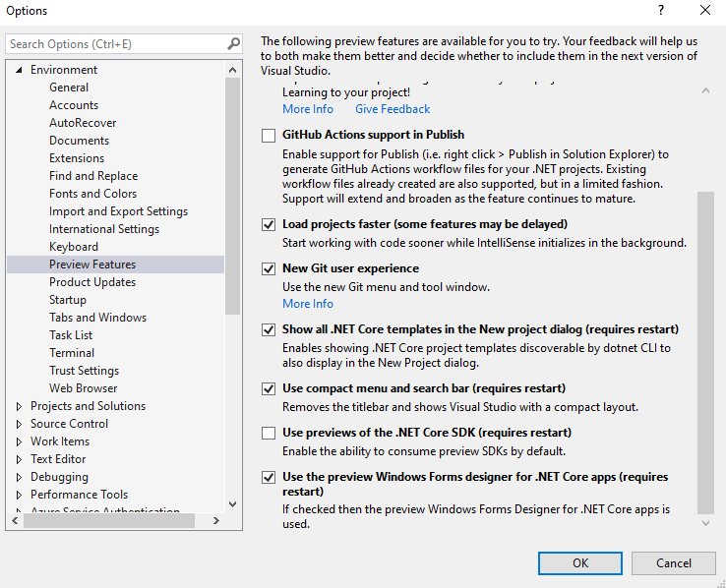Expand the Performance Tools node
Viewport: 726px width, 588px height.
point(19,495)
